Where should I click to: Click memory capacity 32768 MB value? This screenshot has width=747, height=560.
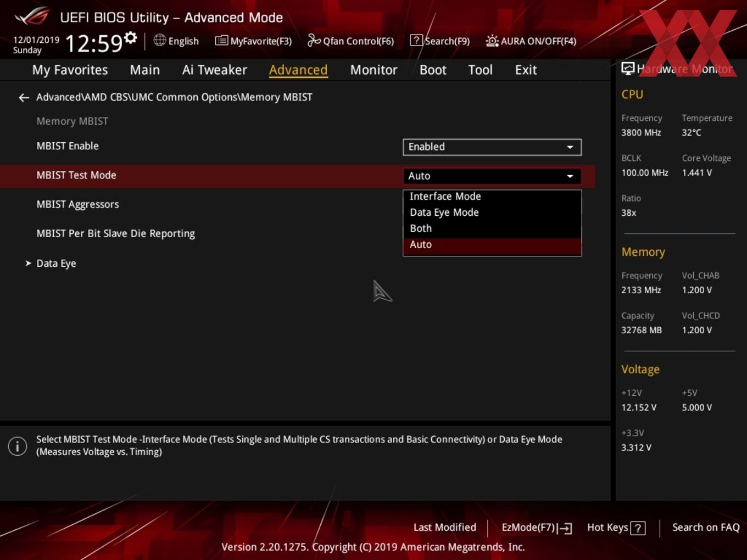click(642, 330)
